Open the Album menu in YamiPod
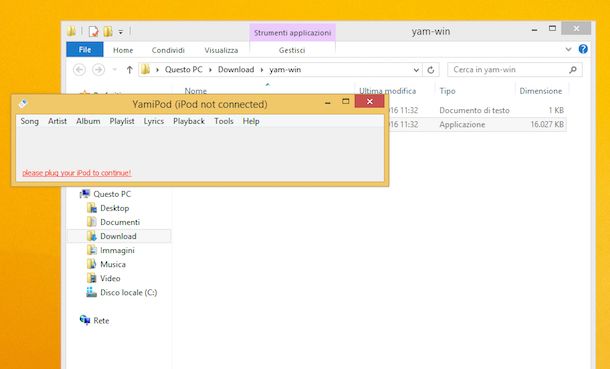This screenshot has height=369, width=610. coord(88,121)
